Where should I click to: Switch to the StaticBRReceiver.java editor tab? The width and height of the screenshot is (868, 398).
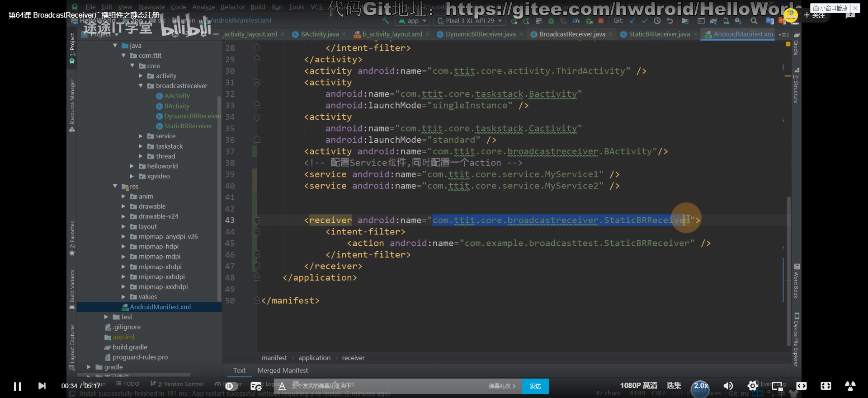tap(659, 34)
